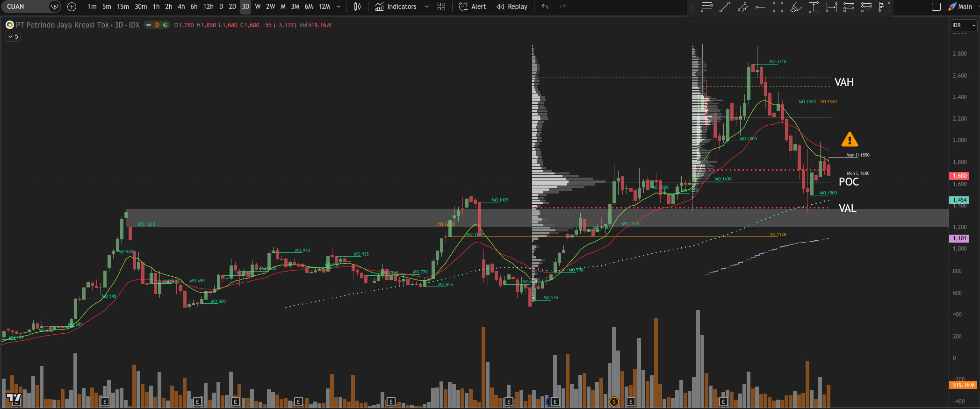Screen dimensions: 980x409
Task: Expand the timeframe list dropdown arrow
Action: pos(339,7)
